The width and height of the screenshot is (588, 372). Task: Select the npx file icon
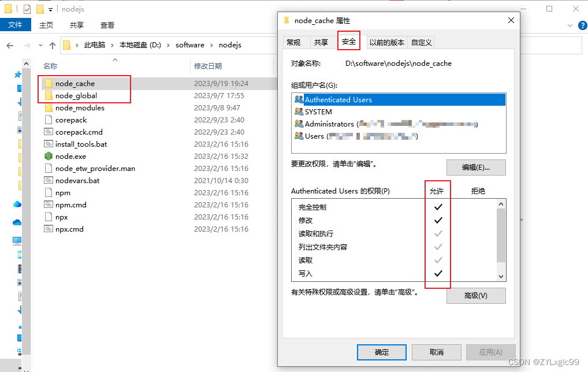pos(49,217)
